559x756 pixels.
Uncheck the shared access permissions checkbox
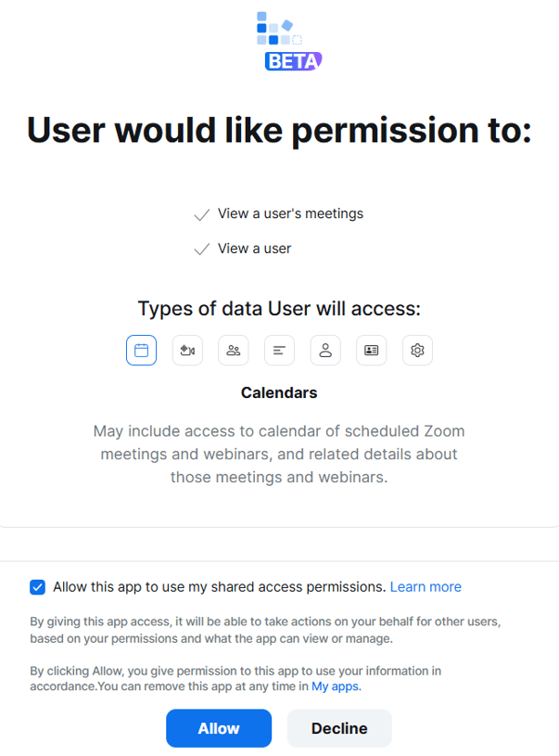(x=38, y=587)
